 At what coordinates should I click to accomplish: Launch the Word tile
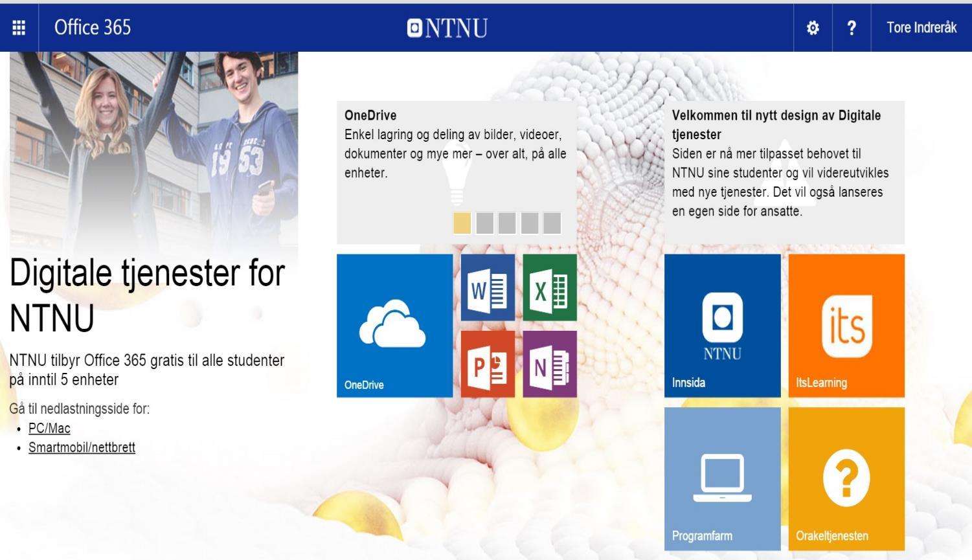point(488,287)
